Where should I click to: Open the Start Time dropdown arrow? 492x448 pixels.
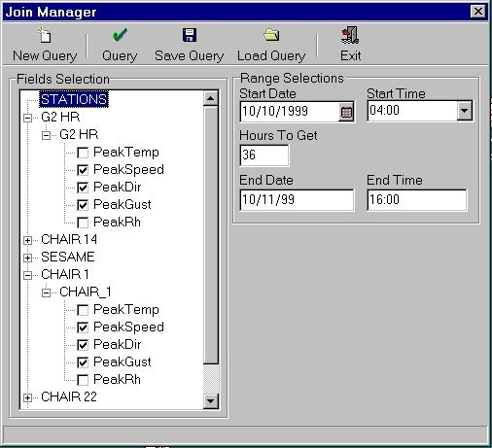[464, 111]
